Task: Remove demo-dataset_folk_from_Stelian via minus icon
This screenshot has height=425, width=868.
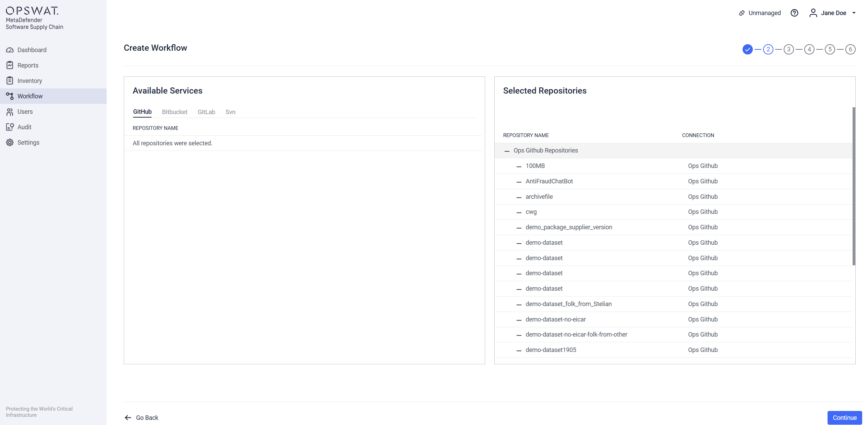Action: (x=519, y=304)
